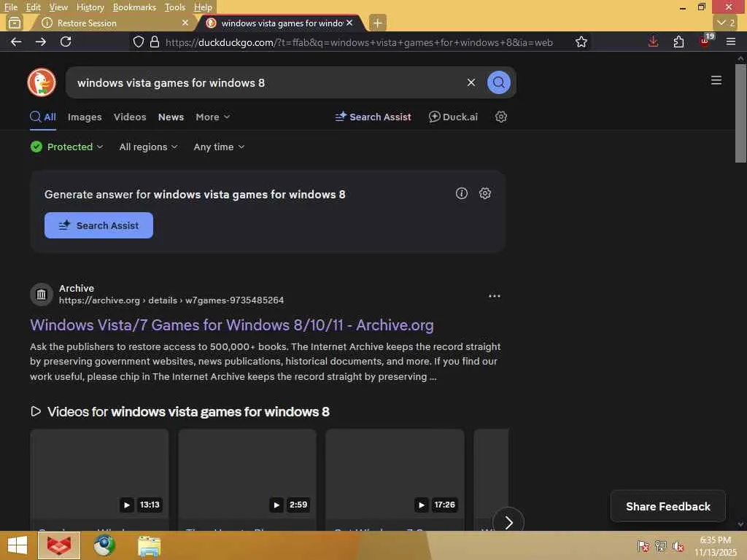Viewport: 747px width, 560px height.
Task: Switch to the Restore Session tab
Action: tap(113, 23)
